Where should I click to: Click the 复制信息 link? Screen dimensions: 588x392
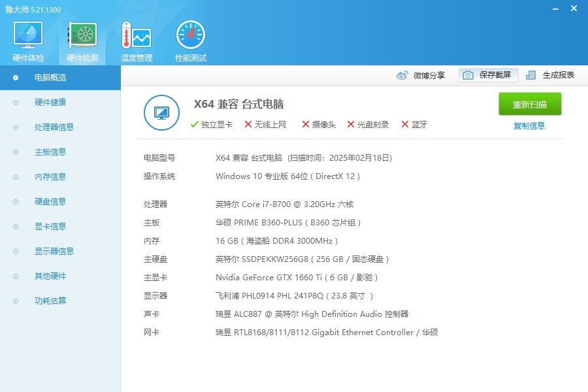pos(529,125)
